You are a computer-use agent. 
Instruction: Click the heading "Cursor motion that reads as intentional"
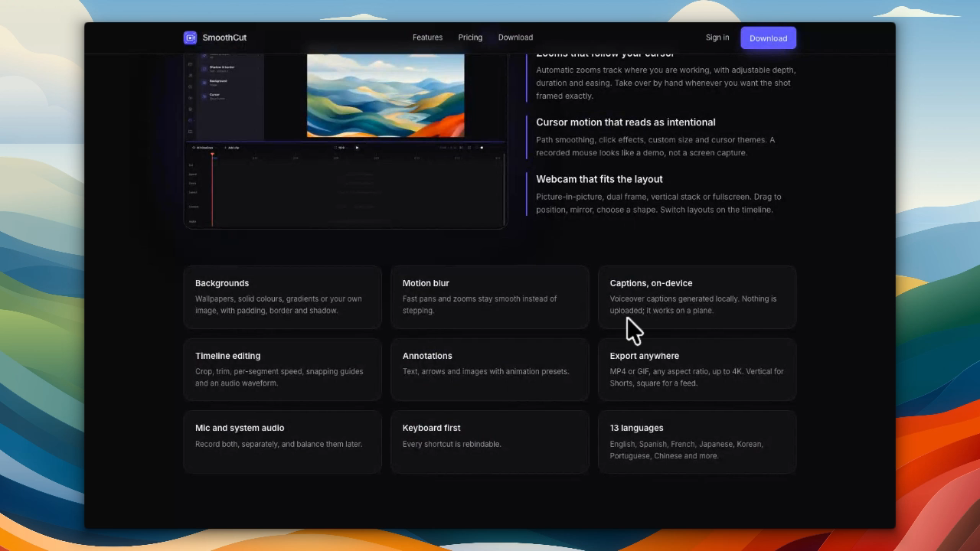pos(626,122)
